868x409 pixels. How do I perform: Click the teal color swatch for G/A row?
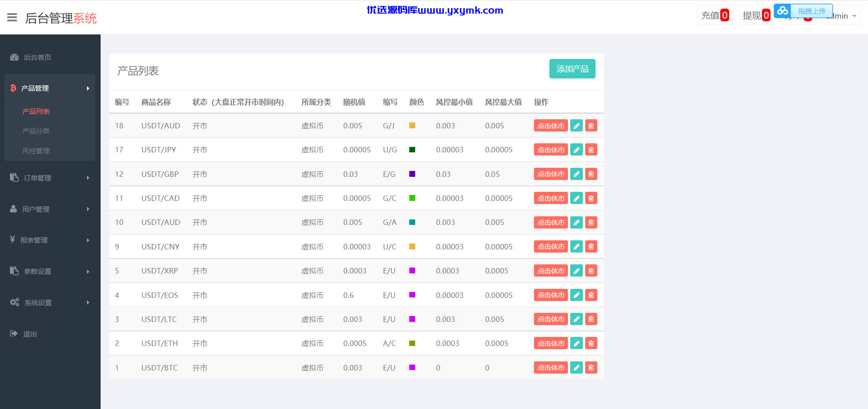(x=412, y=222)
